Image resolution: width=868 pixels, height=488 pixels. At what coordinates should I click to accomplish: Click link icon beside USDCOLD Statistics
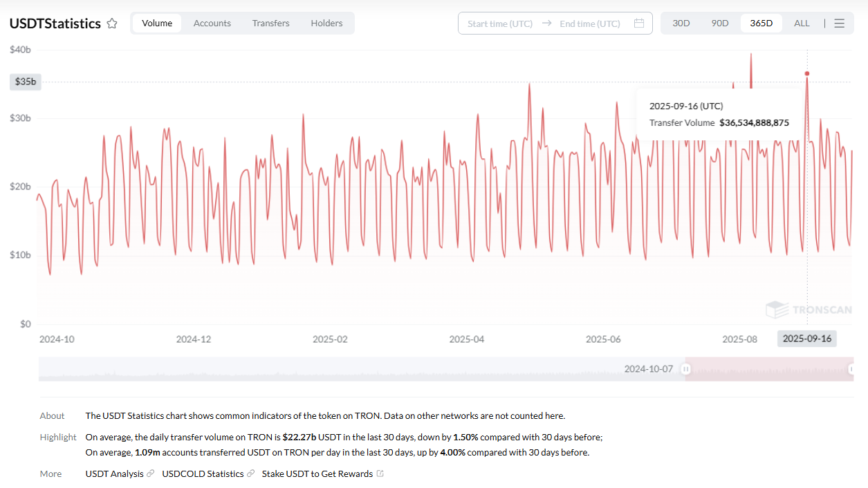point(250,473)
